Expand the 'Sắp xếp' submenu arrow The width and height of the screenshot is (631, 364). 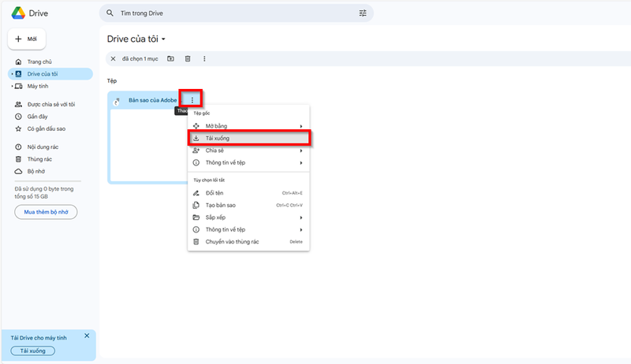tap(301, 217)
